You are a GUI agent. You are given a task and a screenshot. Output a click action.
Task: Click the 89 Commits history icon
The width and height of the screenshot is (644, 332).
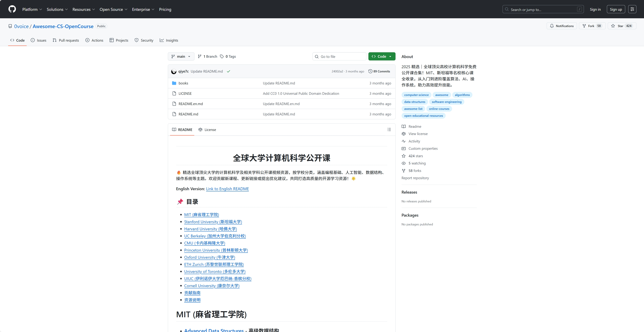coord(370,71)
